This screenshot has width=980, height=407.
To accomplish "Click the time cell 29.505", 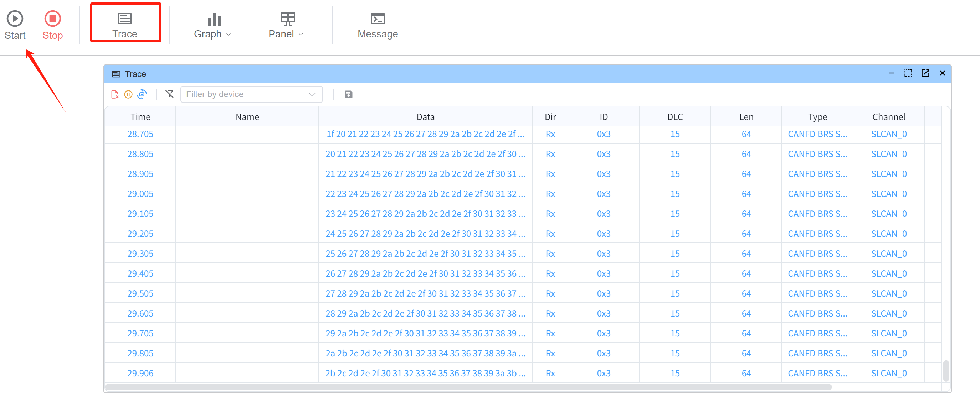I will pyautogui.click(x=140, y=294).
